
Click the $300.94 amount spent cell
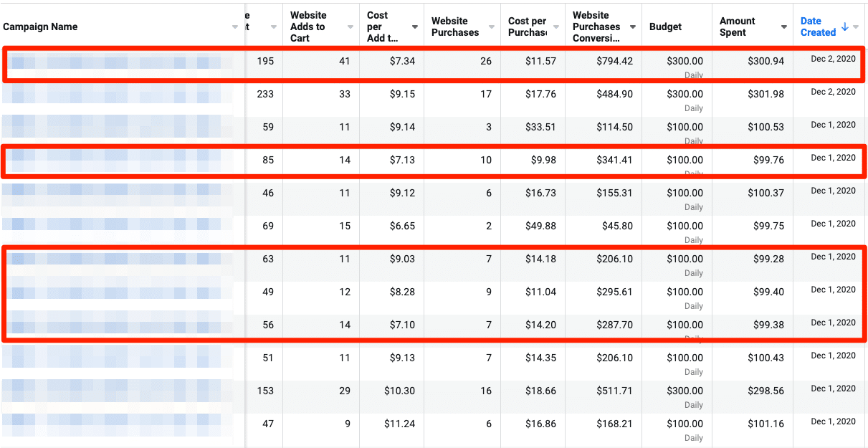766,61
